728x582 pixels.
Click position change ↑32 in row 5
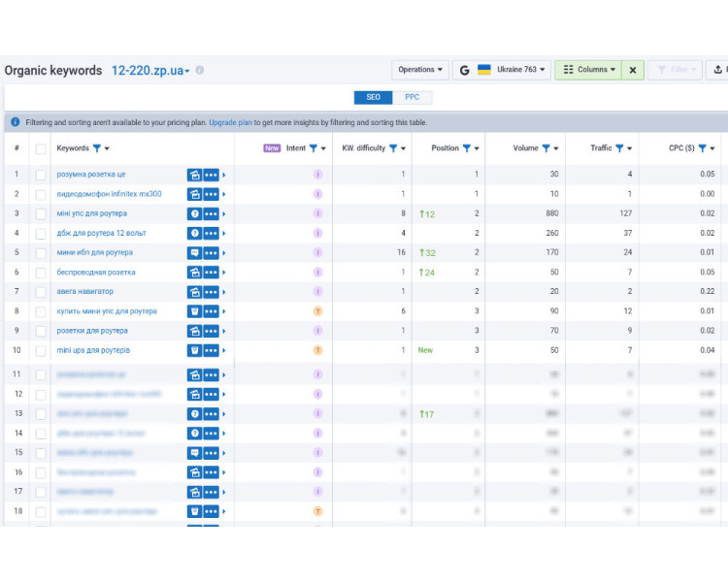tap(427, 253)
